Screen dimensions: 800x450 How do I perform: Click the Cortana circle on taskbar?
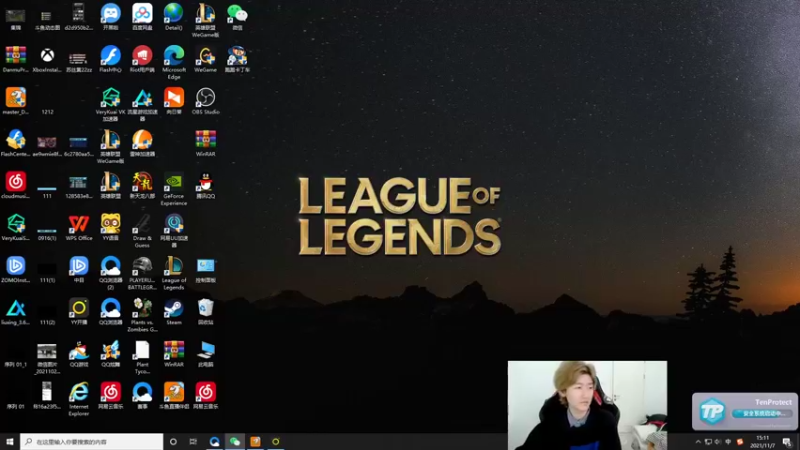click(173, 441)
